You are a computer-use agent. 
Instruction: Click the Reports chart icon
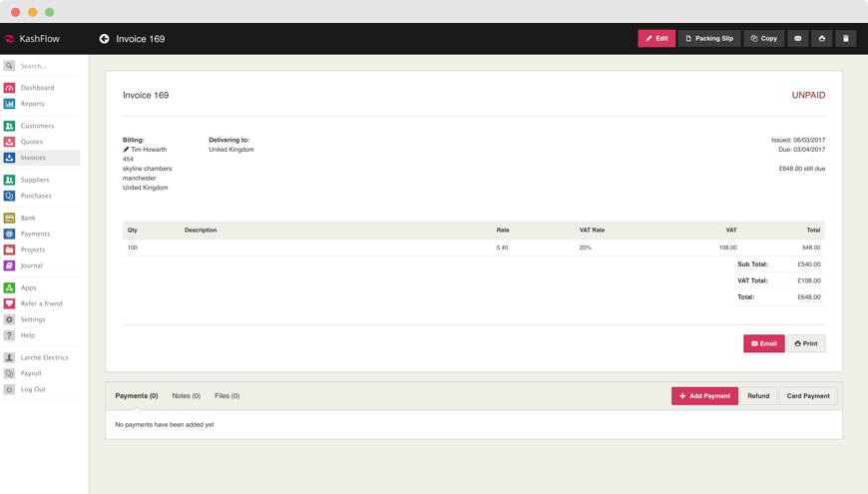[x=9, y=104]
